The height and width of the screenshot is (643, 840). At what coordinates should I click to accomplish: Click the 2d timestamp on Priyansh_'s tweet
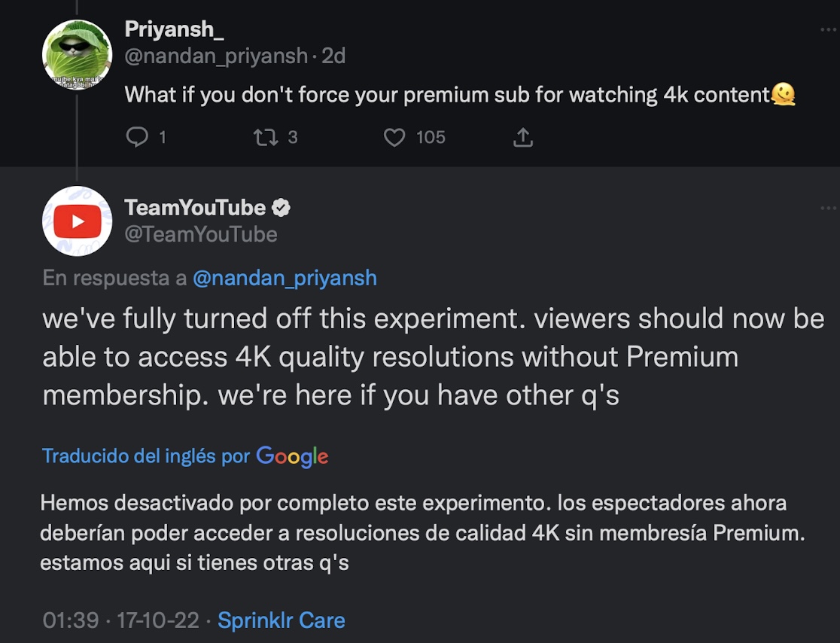coord(334,55)
